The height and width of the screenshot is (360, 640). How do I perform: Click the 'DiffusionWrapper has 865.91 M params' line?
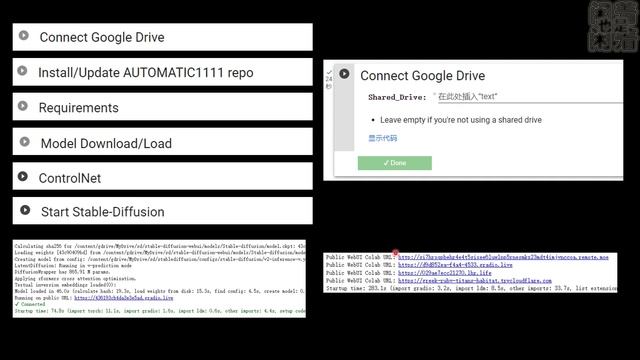click(62, 272)
